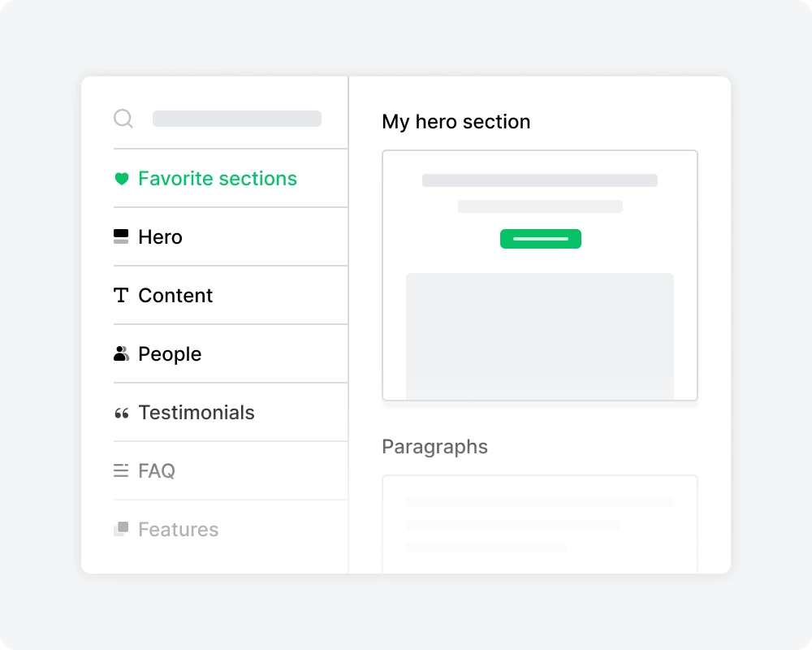Select the My hero section thumbnail

coord(540,275)
